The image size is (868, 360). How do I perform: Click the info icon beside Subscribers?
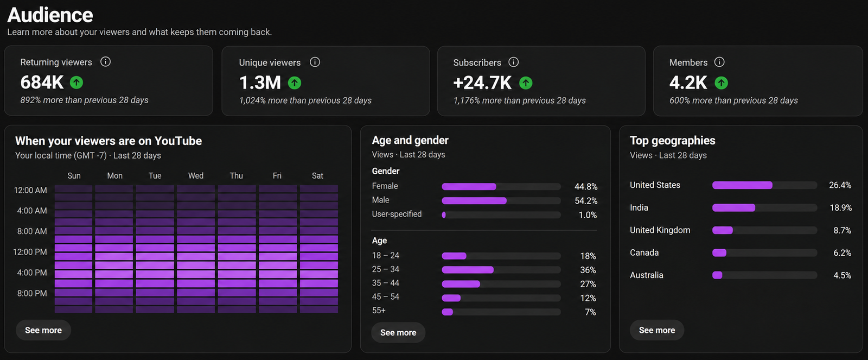tap(513, 62)
